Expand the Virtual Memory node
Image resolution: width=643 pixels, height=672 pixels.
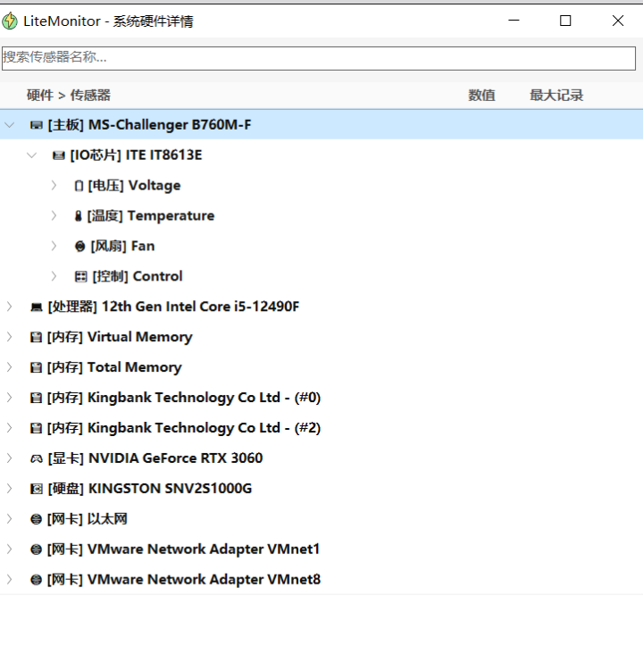coord(10,337)
